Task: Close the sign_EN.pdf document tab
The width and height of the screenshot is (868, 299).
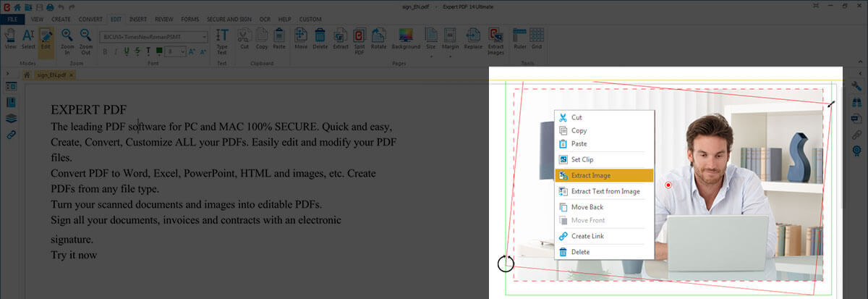Action: 72,75
